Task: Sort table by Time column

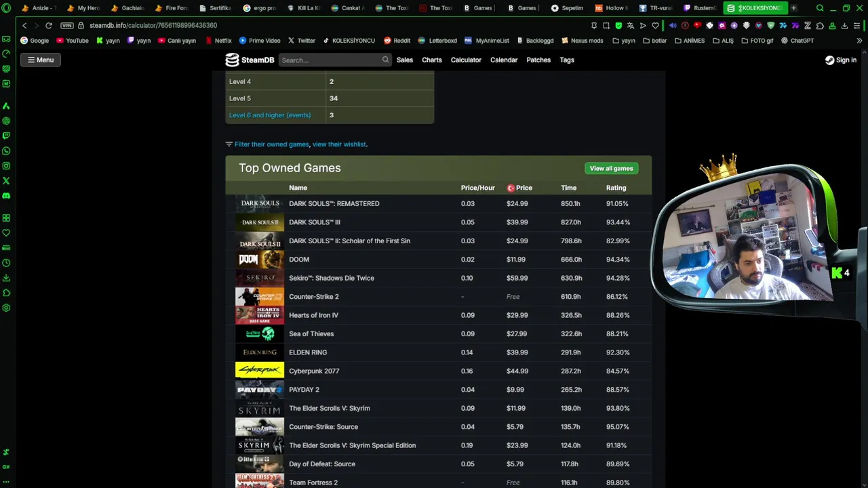Action: pos(568,188)
